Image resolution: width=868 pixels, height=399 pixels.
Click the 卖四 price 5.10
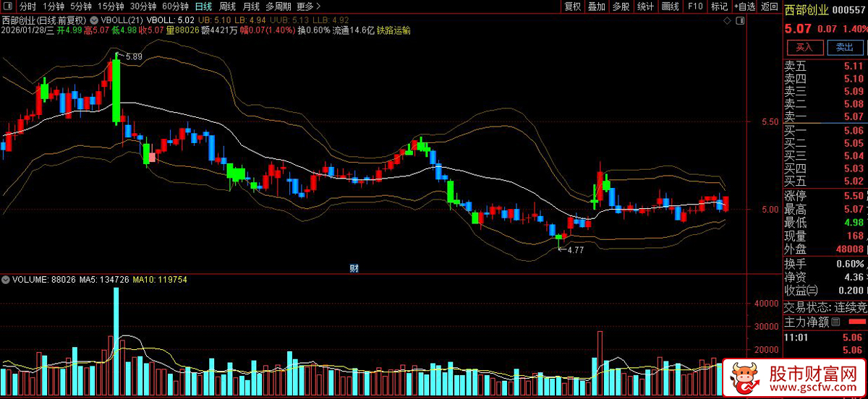pyautogui.click(x=854, y=79)
